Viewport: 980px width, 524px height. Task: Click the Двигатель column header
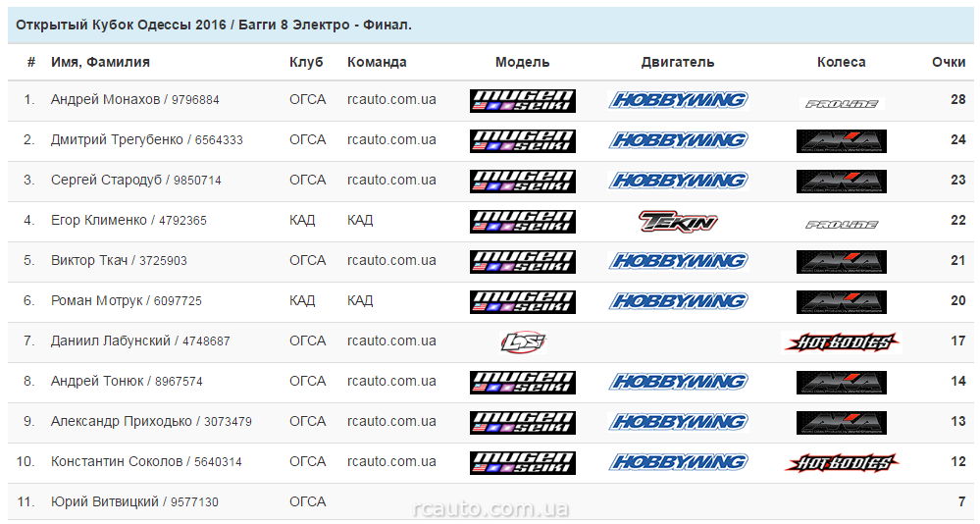pyautogui.click(x=677, y=62)
